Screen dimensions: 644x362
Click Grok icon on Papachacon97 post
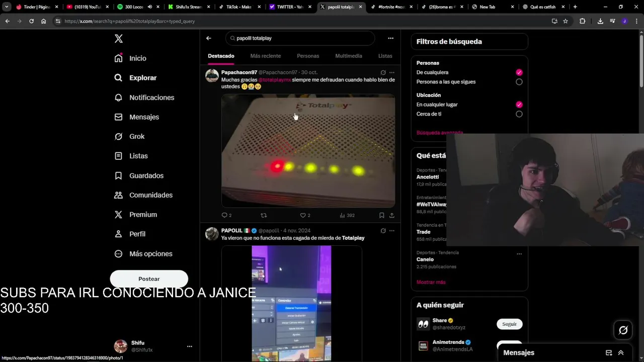[x=383, y=72]
